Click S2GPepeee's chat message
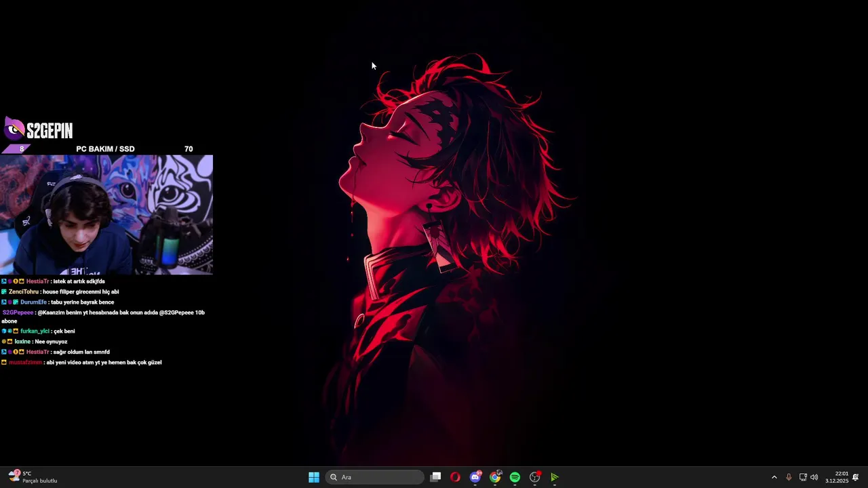This screenshot has height=488, width=868. tap(103, 317)
